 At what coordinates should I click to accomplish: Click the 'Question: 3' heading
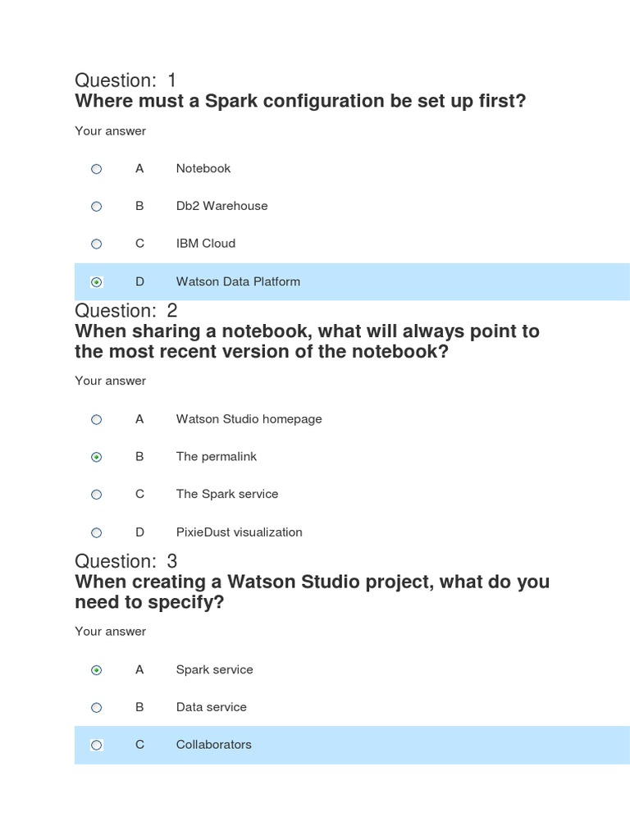click(x=126, y=561)
